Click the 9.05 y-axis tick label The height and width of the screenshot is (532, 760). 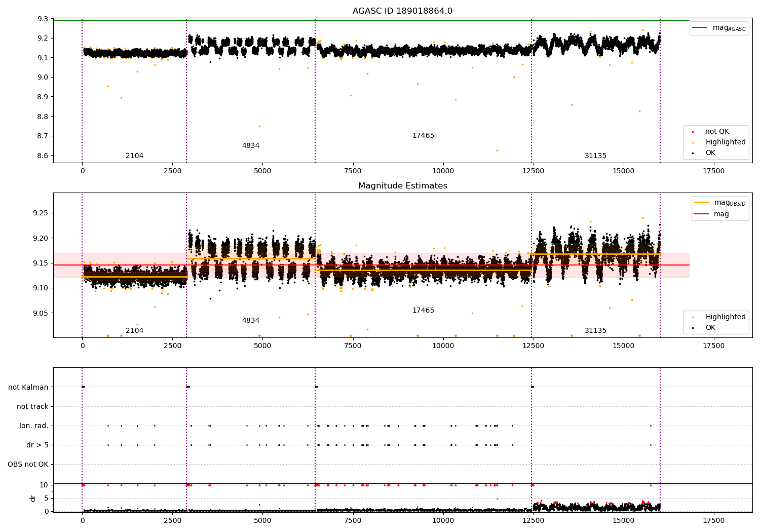[x=41, y=313]
